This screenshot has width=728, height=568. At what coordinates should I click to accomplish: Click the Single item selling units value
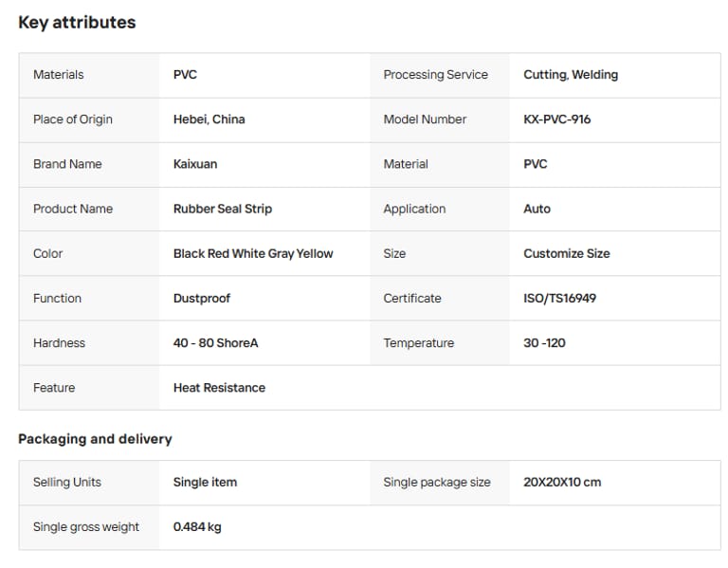(205, 483)
